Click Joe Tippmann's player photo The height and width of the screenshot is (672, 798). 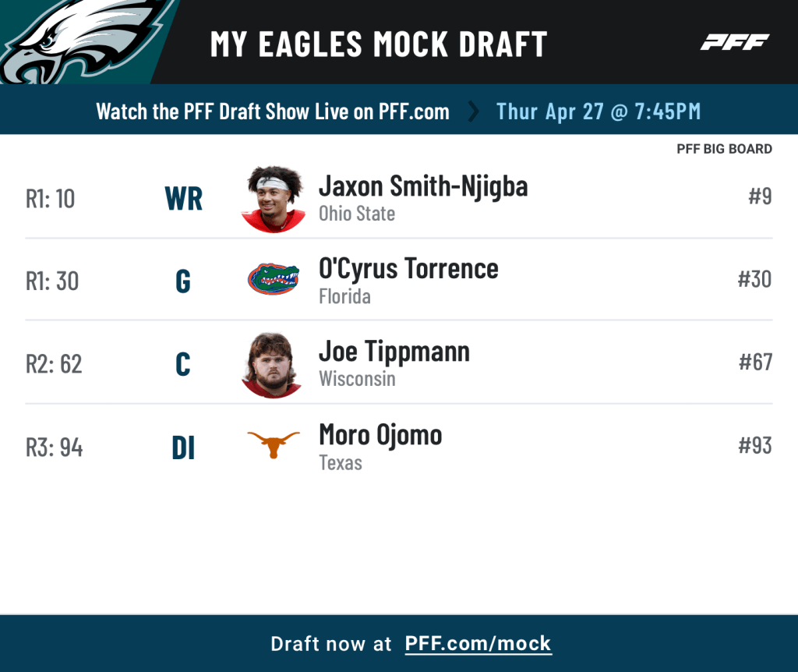[x=273, y=364]
